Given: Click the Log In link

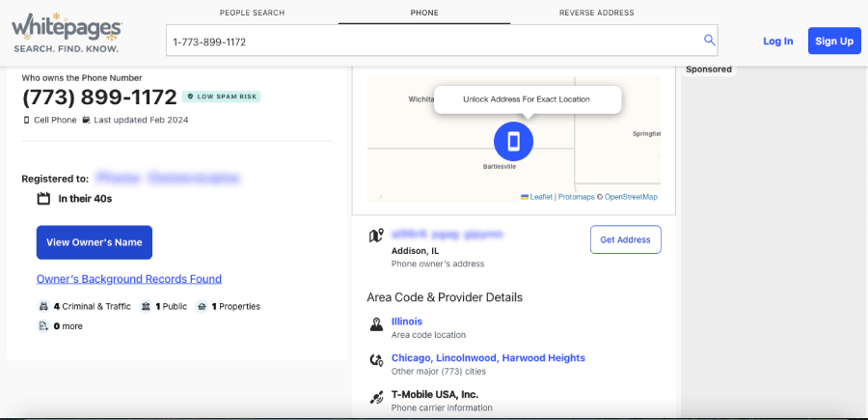Looking at the screenshot, I should pos(777,41).
